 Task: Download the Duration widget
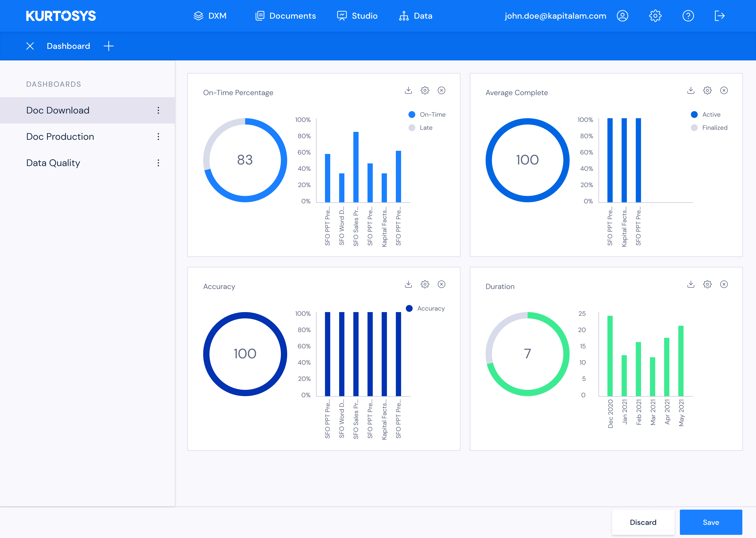[691, 284]
